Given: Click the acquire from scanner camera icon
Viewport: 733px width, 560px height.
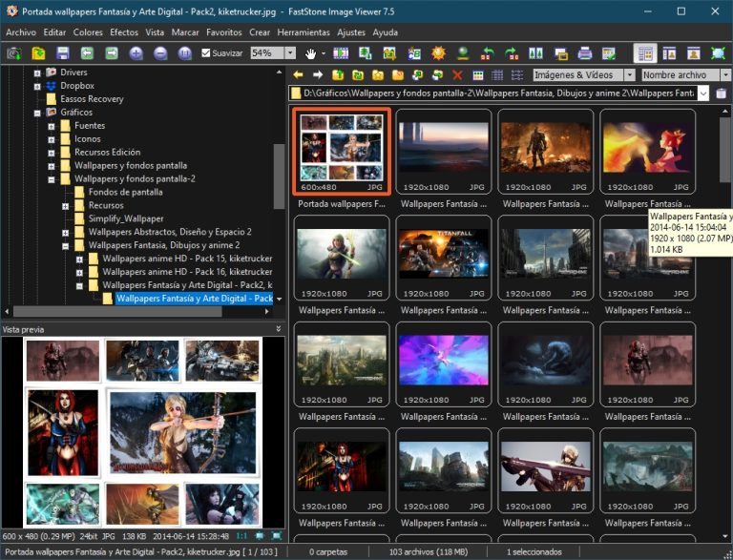Looking at the screenshot, I should (x=14, y=53).
